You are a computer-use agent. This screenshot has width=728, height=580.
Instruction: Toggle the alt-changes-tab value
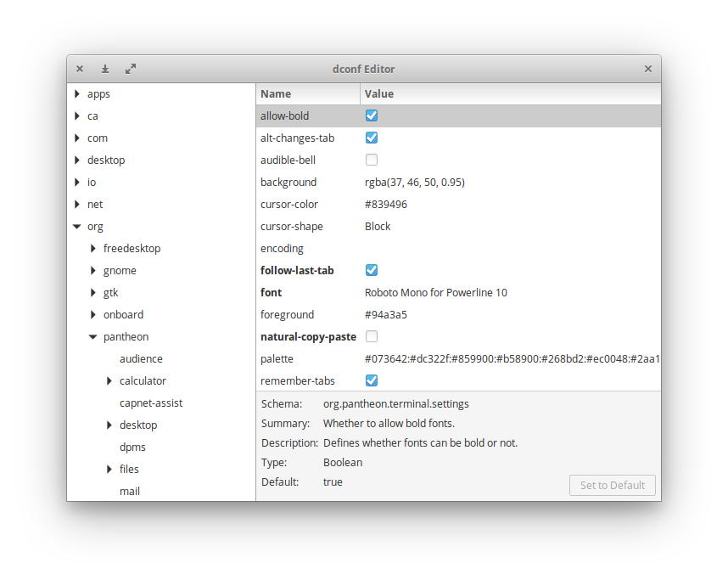pos(371,138)
